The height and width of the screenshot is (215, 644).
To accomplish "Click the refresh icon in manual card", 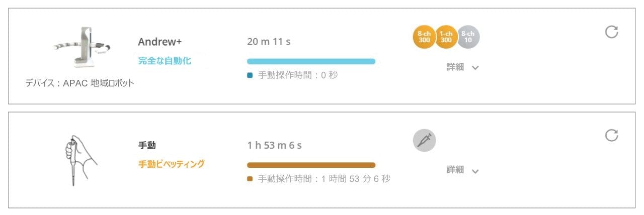I will 611,135.
